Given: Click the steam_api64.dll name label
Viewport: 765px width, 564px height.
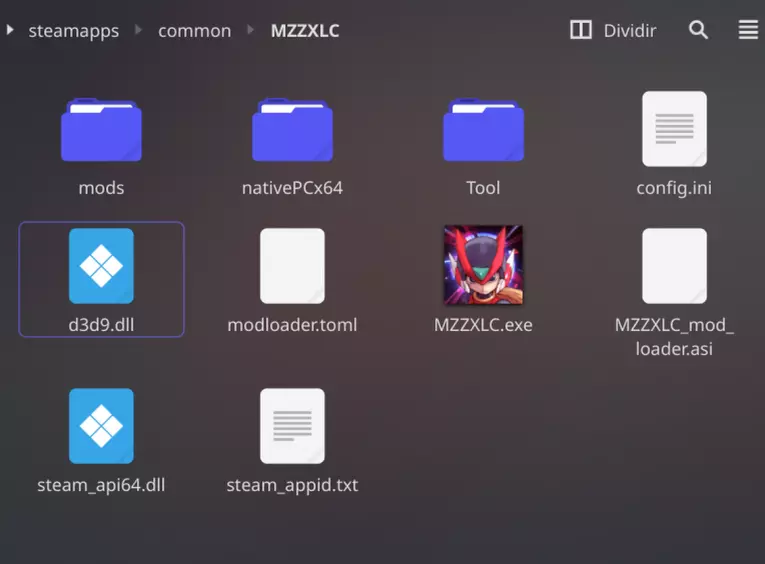Looking at the screenshot, I should point(101,485).
